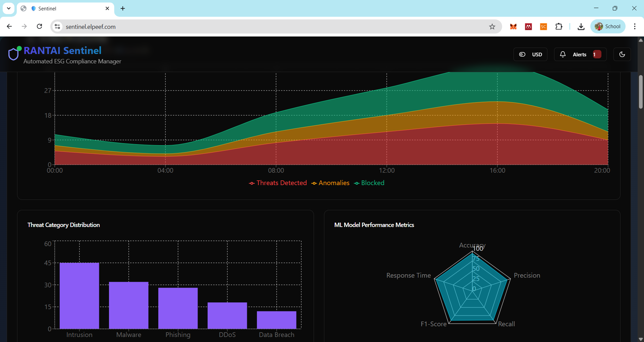Open the red extension icon in toolbar

[528, 26]
